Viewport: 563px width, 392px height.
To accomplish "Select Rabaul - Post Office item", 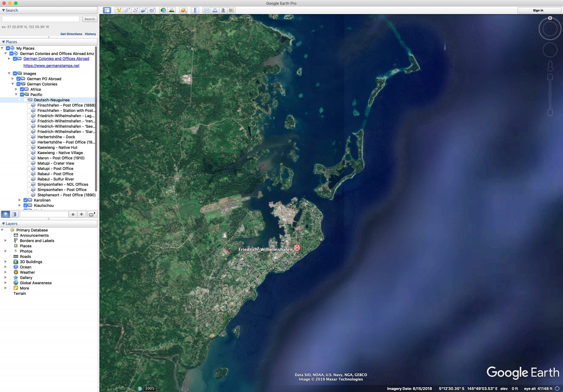I will (x=55, y=174).
